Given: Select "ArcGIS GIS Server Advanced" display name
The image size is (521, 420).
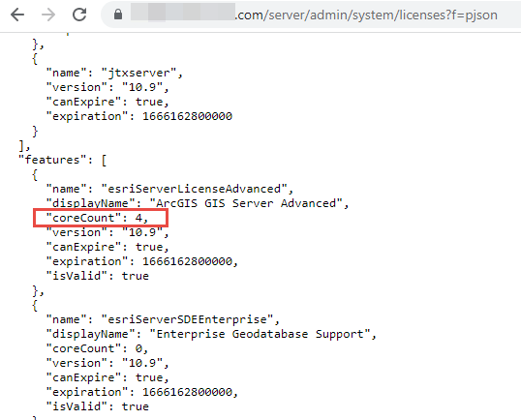Looking at the screenshot, I should click(x=246, y=203).
